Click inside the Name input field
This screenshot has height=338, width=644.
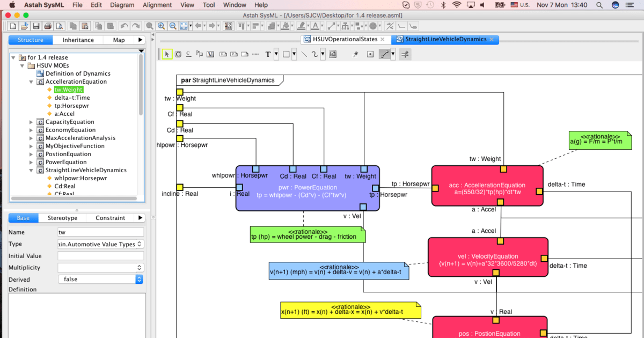100,232
